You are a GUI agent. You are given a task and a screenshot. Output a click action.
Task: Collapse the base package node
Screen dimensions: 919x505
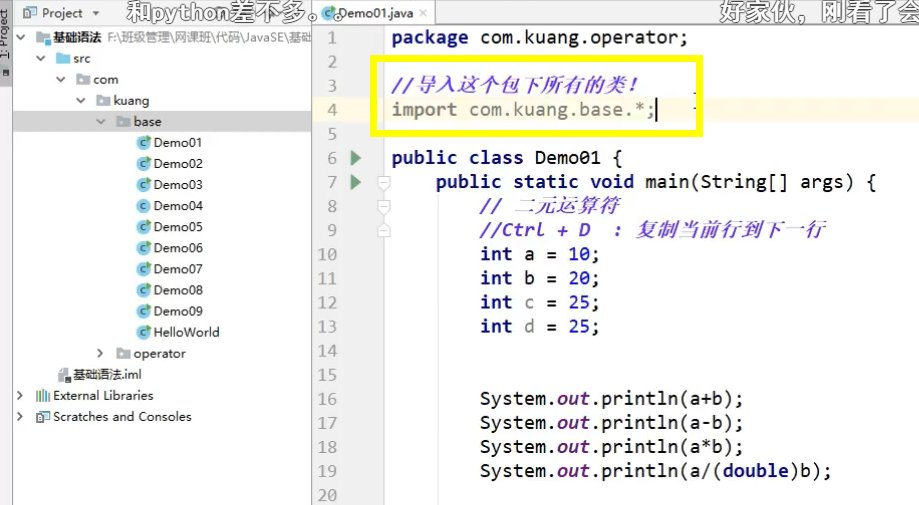pyautogui.click(x=101, y=121)
